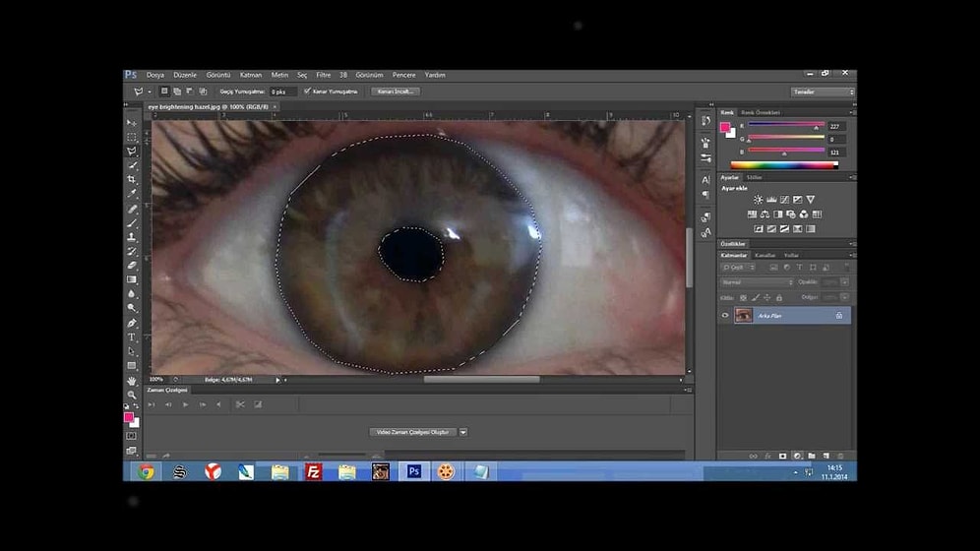Open the Normal blend mode dropdown
Image resolution: width=980 pixels, height=551 pixels.
757,282
